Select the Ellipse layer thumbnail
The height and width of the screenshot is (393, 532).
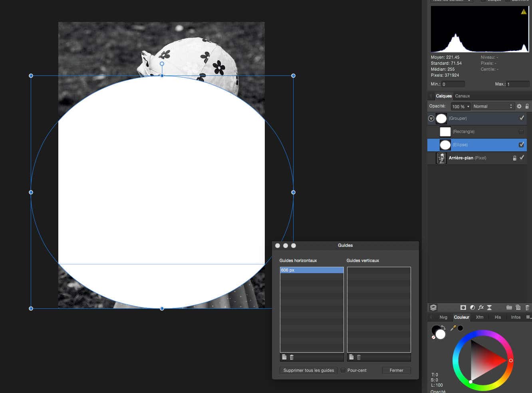tap(445, 145)
